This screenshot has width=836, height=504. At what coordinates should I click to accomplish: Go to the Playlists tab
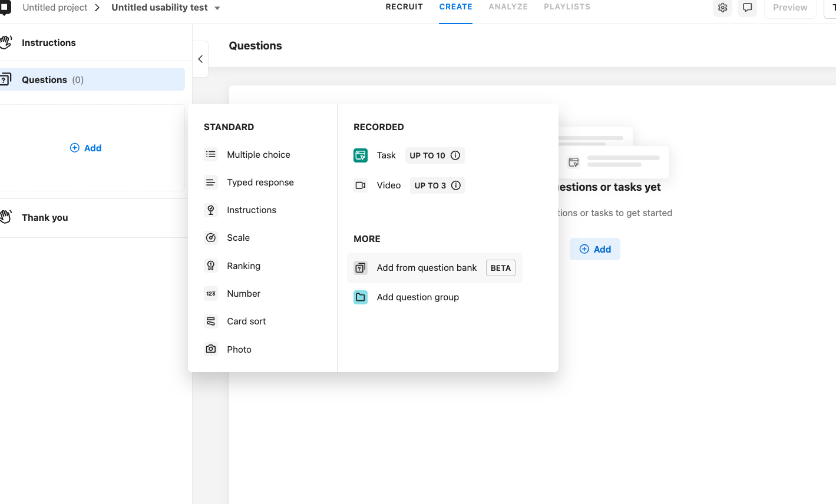tap(567, 7)
